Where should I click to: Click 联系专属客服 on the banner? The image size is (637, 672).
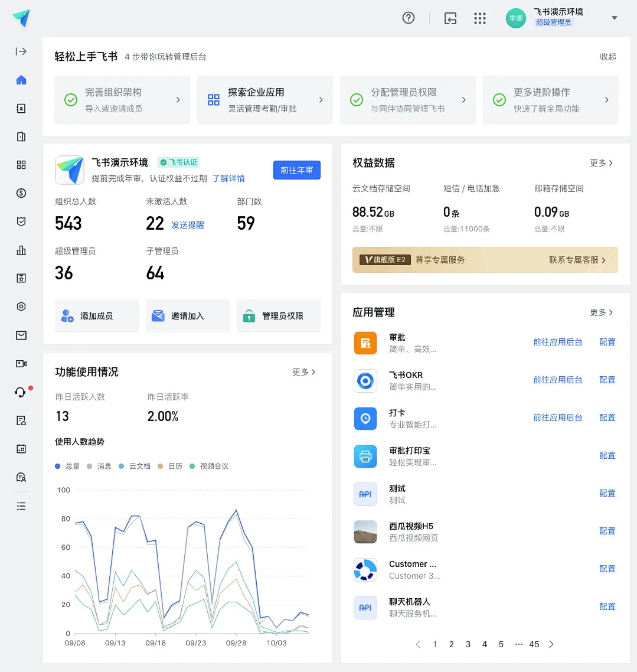pos(577,260)
